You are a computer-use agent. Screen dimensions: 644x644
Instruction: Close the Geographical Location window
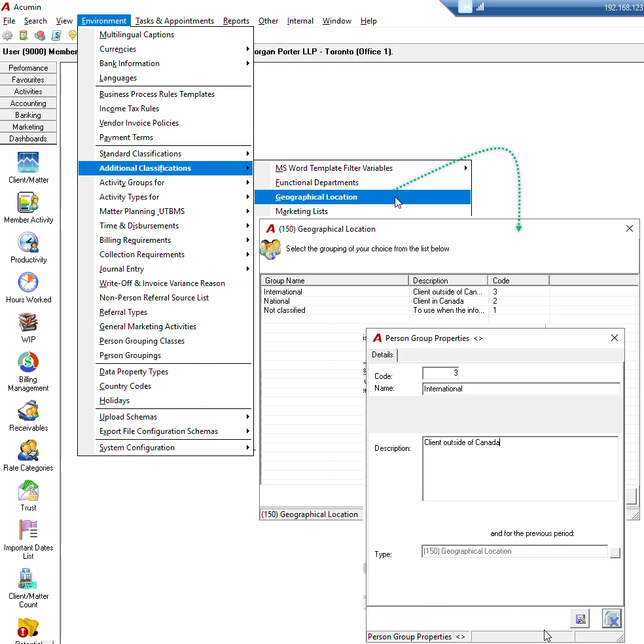coord(629,228)
